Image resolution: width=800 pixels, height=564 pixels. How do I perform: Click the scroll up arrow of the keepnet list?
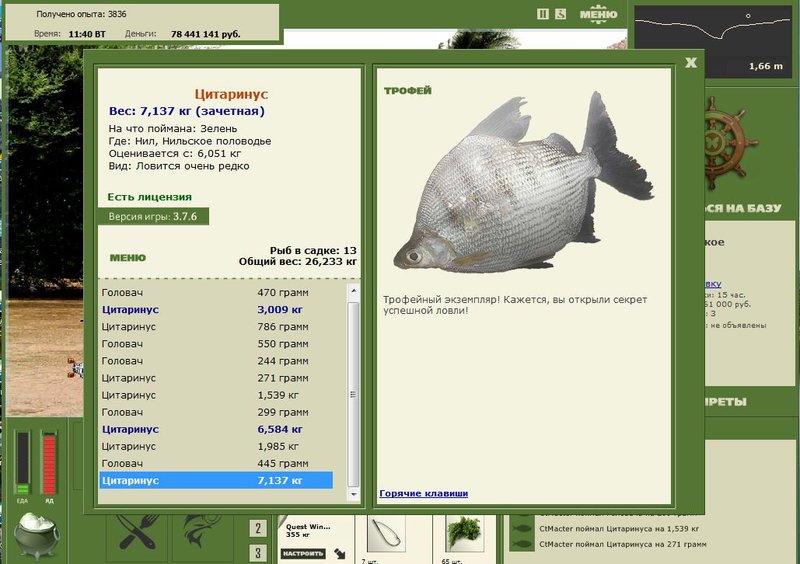click(x=353, y=291)
